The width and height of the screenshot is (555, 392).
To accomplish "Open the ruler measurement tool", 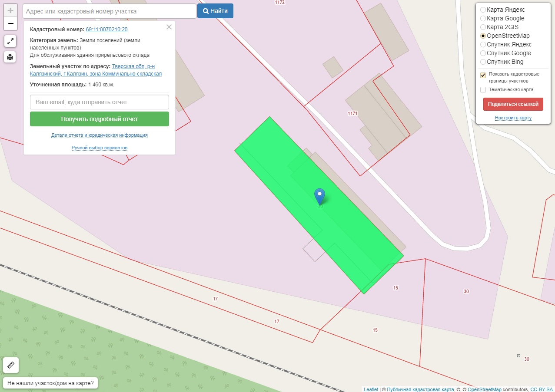I will pyautogui.click(x=11, y=365).
